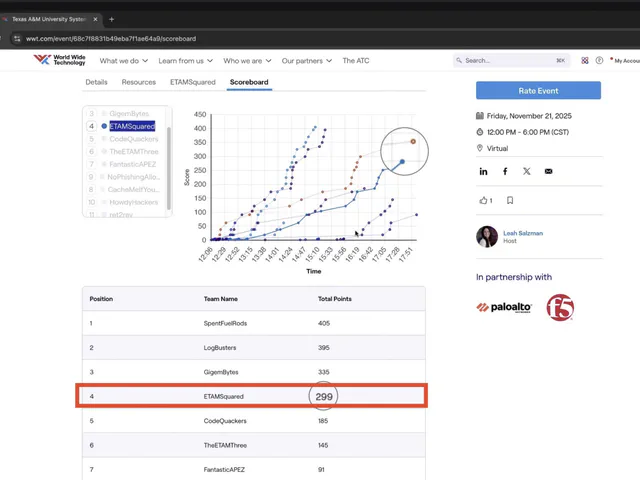The image size is (640, 480).
Task: Click the Friday, November 21, 2025 date
Action: 529,116
